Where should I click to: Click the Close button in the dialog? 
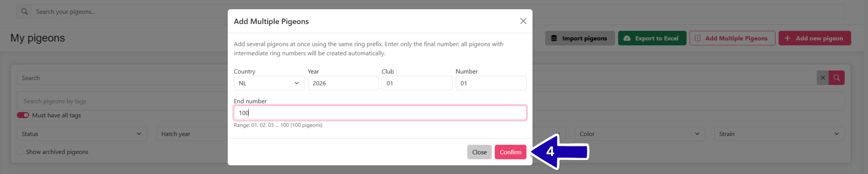coord(479,152)
